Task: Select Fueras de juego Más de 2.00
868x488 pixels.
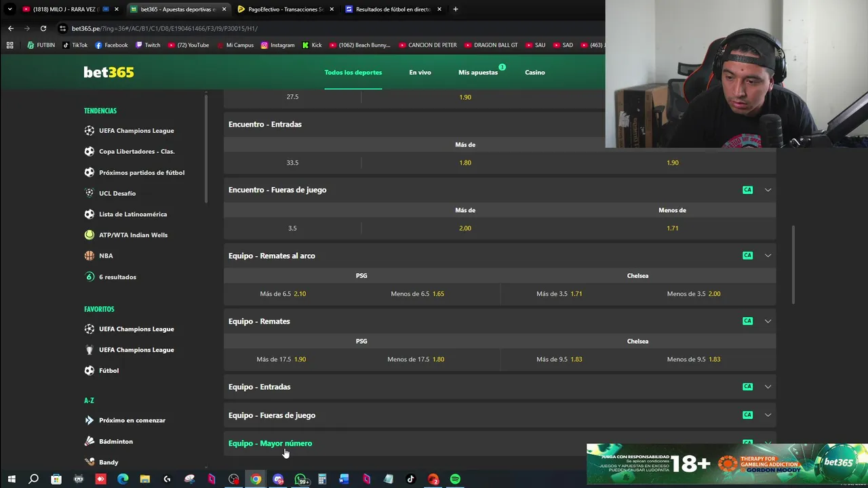Action: 465,228
